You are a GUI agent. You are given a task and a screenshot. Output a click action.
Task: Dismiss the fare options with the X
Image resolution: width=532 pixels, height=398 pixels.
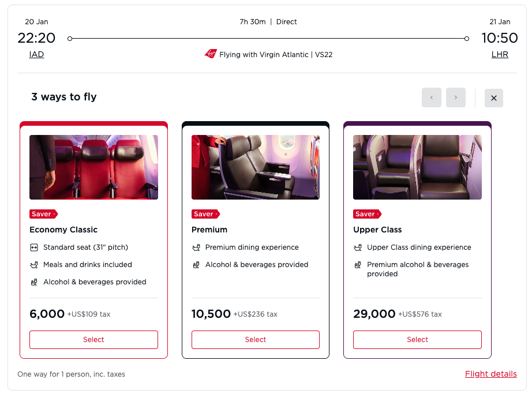click(x=493, y=97)
